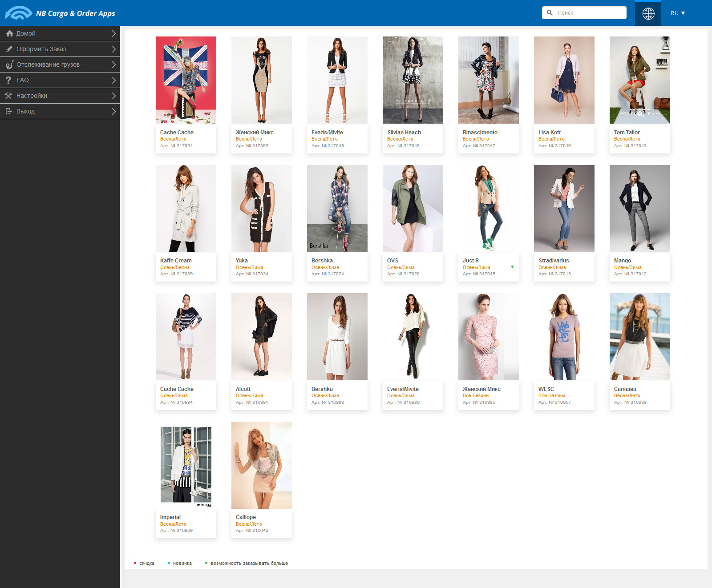712x588 pixels.
Task: View the OVS product photo
Action: click(413, 209)
